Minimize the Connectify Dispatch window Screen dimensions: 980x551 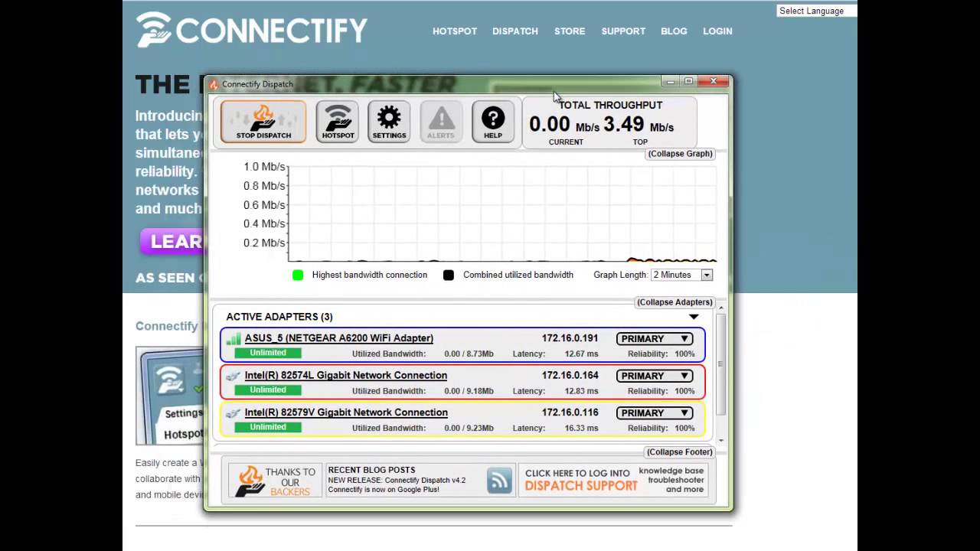click(670, 81)
